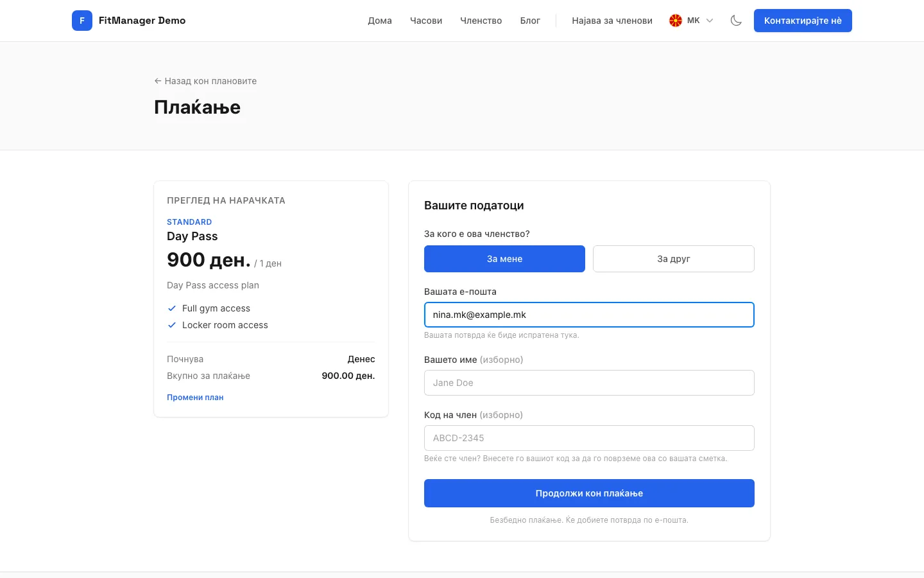The height and width of the screenshot is (578, 924).
Task: Open the Членство menu item
Action: click(481, 21)
